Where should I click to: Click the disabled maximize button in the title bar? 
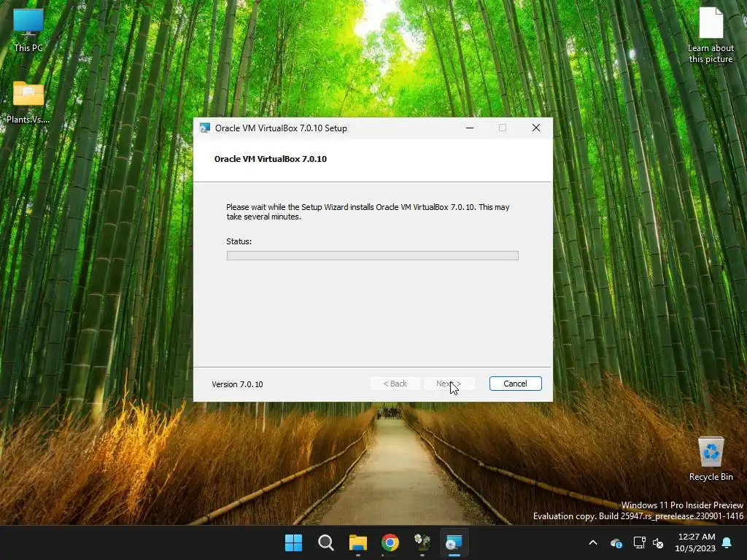(x=503, y=128)
